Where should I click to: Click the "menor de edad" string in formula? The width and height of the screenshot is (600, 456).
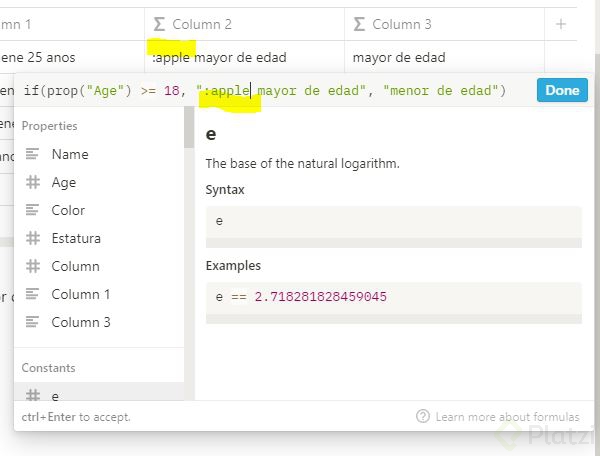[441, 91]
